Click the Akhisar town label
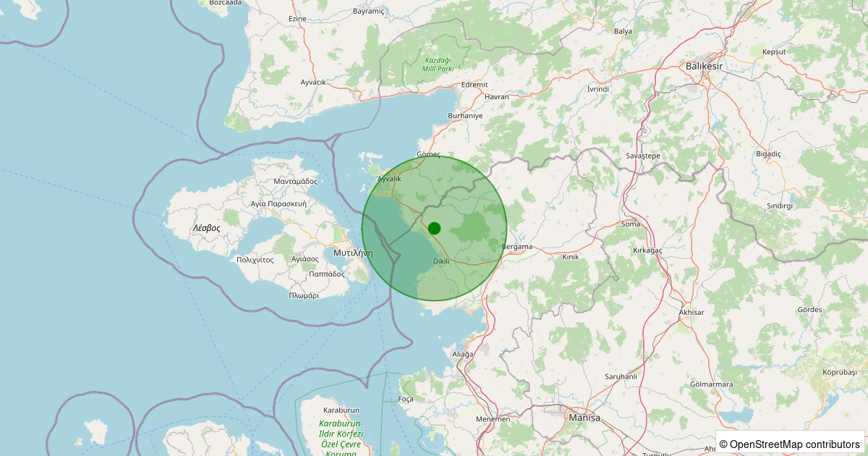 (x=691, y=312)
